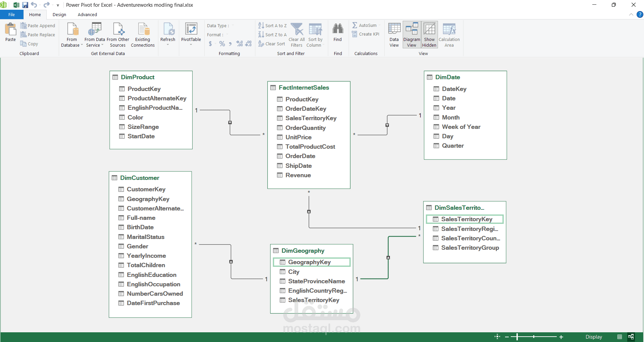Toggle Show Hidden columns

[429, 34]
